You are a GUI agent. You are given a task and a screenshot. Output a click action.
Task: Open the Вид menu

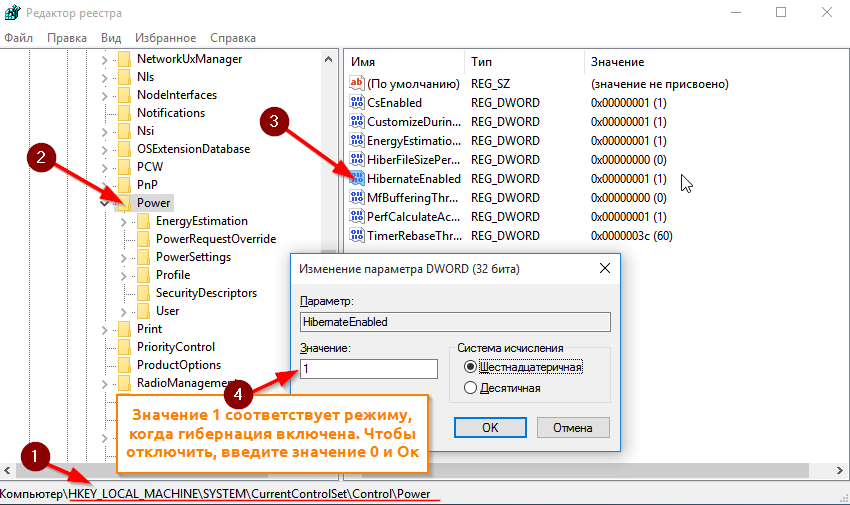tap(111, 38)
